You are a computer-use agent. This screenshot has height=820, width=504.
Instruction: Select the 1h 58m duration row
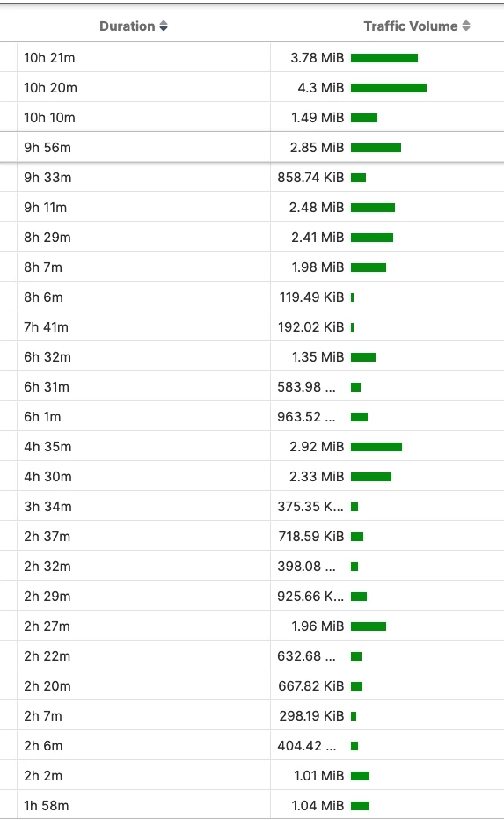(252, 805)
